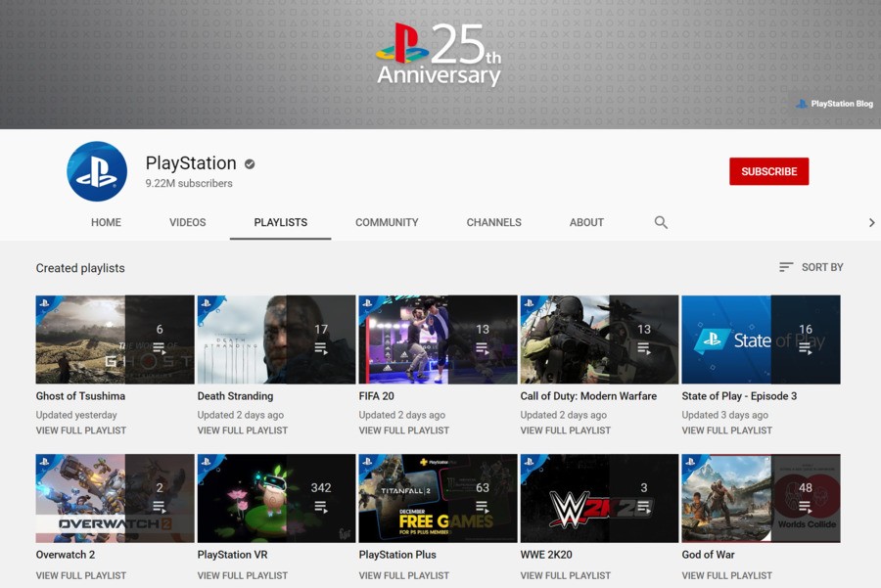Open the Ghost of Tsushima title link
The image size is (881, 588).
click(80, 396)
